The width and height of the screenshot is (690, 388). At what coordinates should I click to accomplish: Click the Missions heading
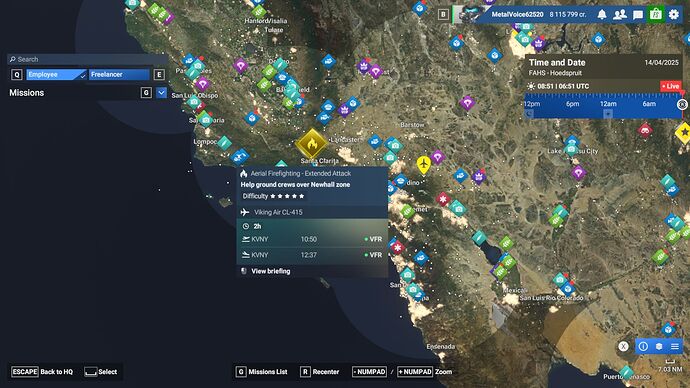pos(26,93)
